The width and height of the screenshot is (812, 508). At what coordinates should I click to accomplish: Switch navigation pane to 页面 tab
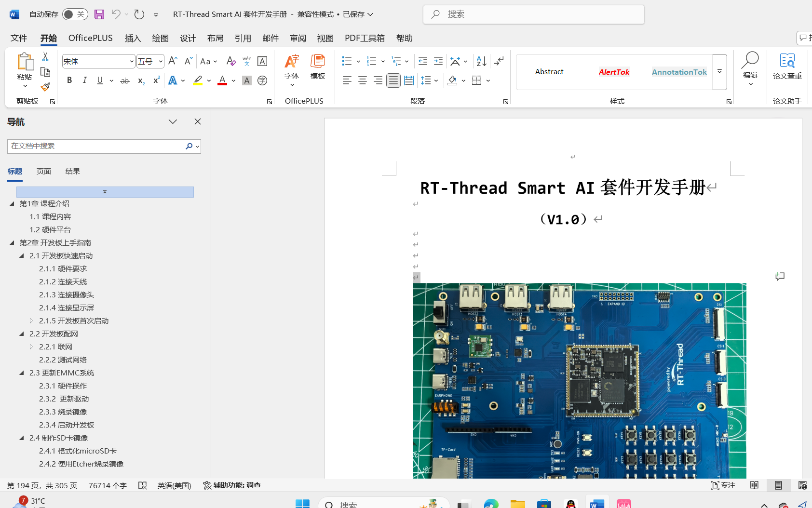(44, 172)
